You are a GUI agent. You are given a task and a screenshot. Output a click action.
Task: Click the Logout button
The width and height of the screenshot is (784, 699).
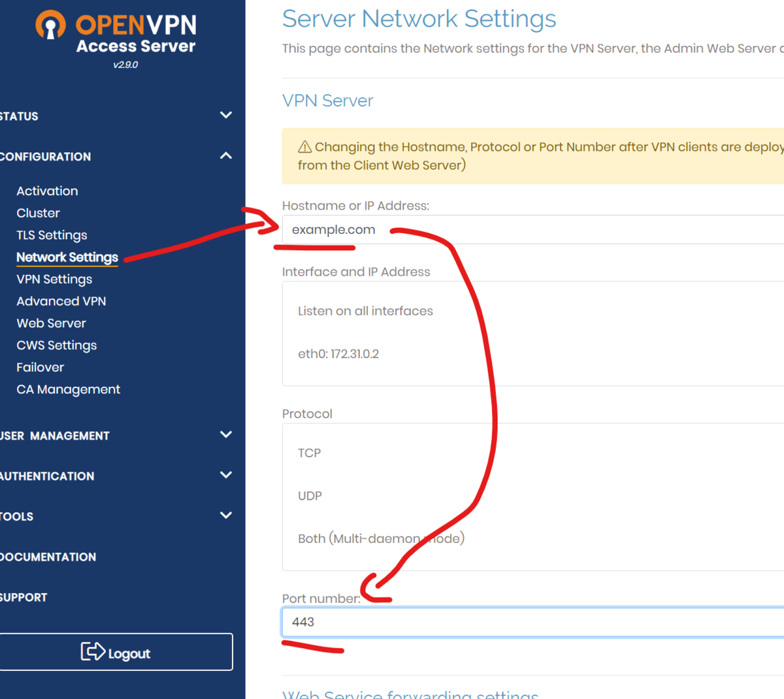click(x=116, y=652)
